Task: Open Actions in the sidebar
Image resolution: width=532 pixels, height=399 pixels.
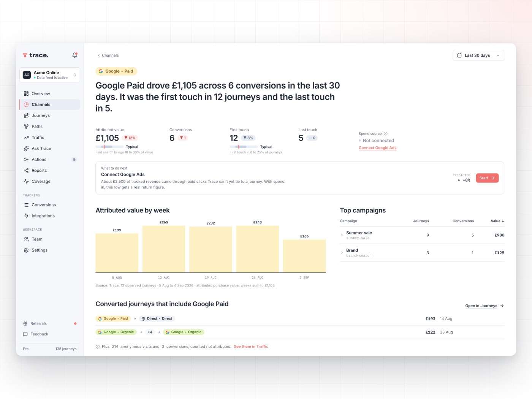Action: point(50,160)
